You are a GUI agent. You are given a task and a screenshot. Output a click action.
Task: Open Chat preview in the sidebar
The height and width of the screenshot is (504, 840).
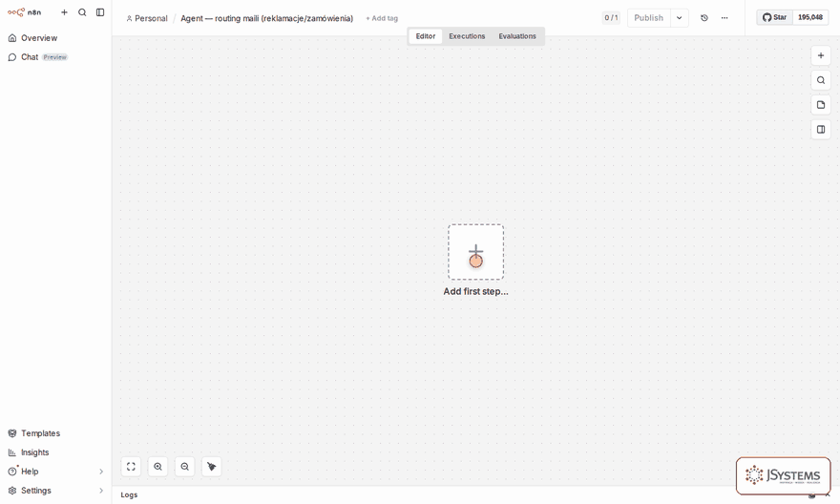tap(55, 57)
